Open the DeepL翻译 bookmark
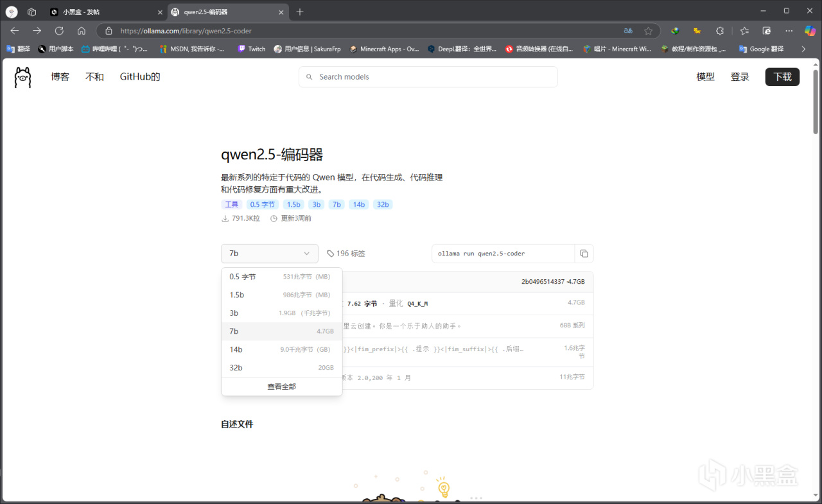 [462, 49]
